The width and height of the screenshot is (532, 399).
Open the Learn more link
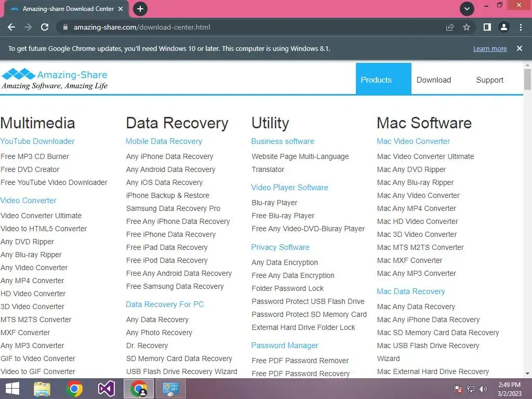[490, 48]
